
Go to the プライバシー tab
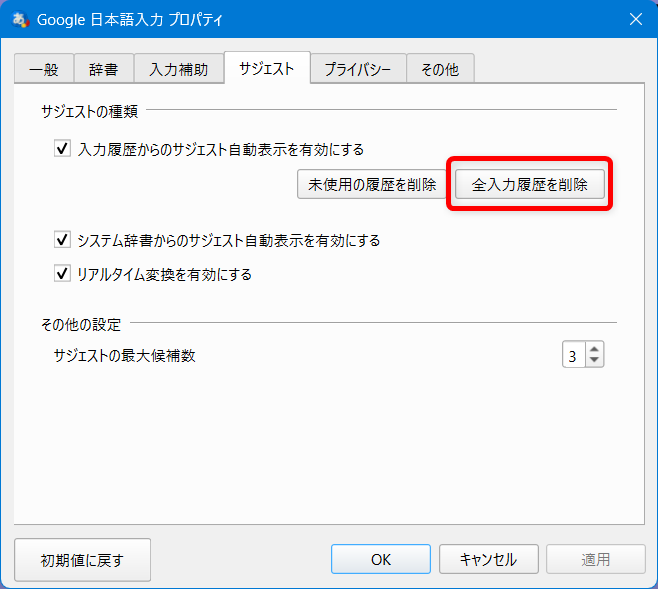pos(358,69)
